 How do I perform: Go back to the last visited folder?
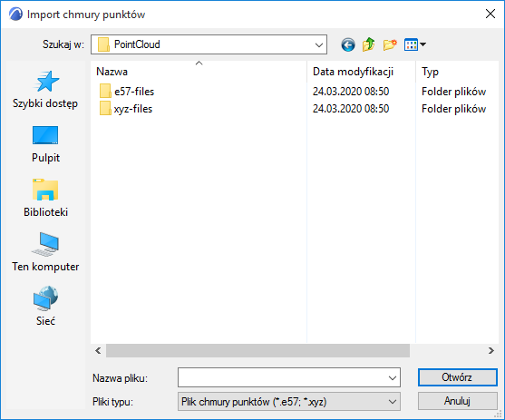[348, 44]
